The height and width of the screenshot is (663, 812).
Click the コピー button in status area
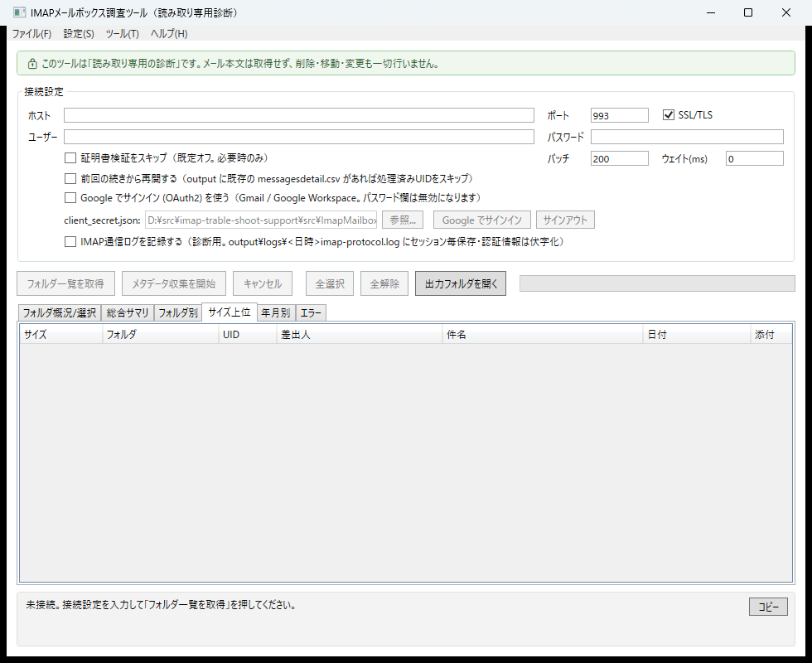(x=768, y=607)
